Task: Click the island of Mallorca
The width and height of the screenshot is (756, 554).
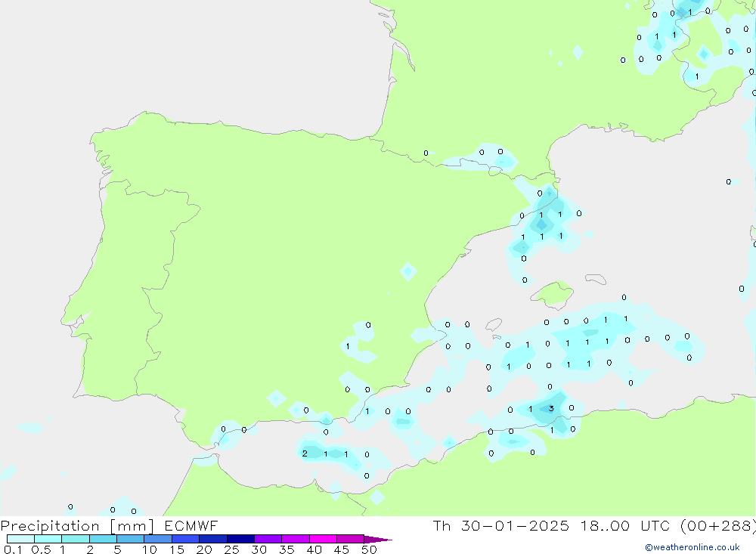Action: [552, 293]
